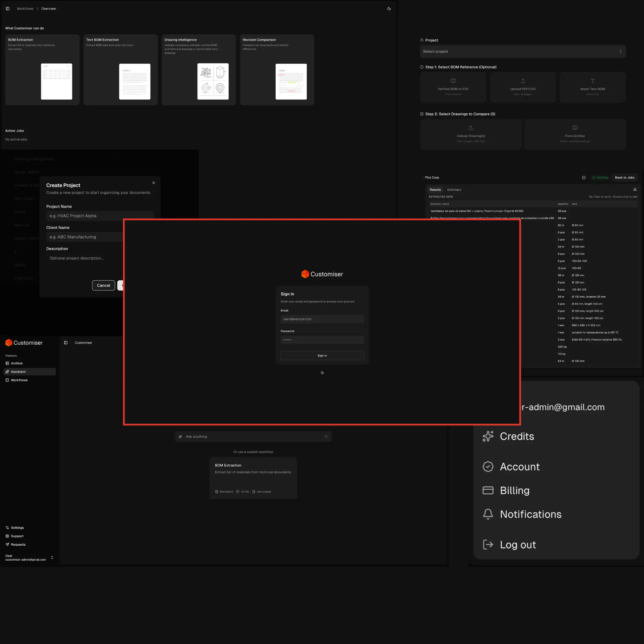Choose Upload Drawing(s) option

coord(471,134)
